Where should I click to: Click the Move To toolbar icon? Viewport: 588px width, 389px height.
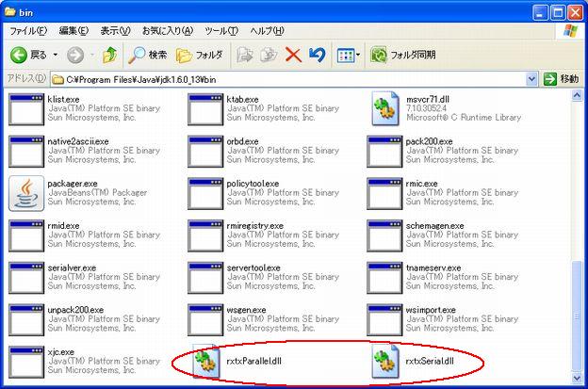[x=245, y=55]
